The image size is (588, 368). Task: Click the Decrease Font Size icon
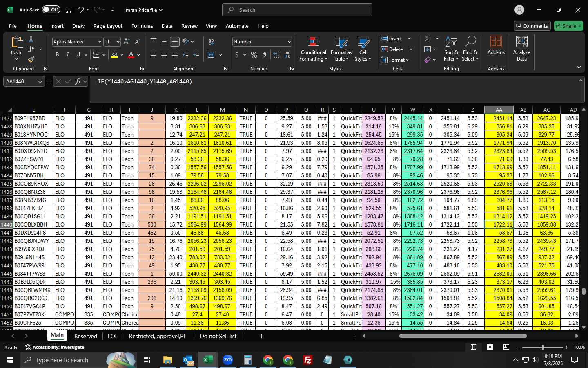[x=137, y=42]
